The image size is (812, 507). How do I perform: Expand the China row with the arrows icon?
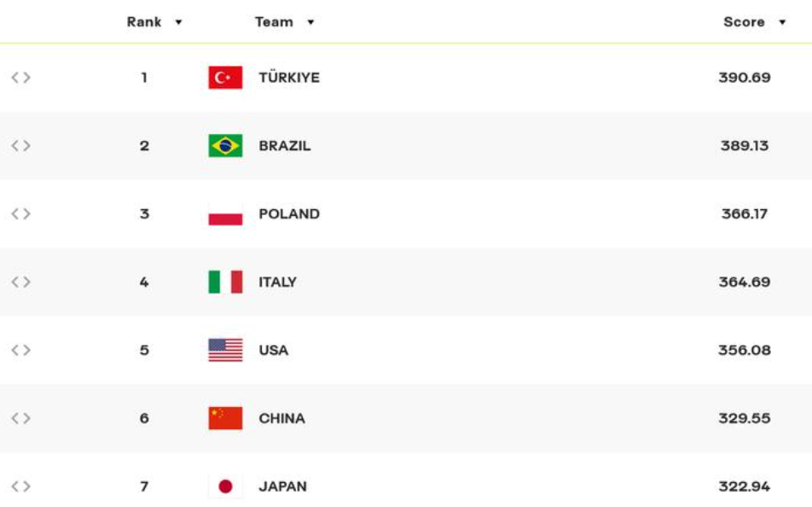(x=20, y=418)
